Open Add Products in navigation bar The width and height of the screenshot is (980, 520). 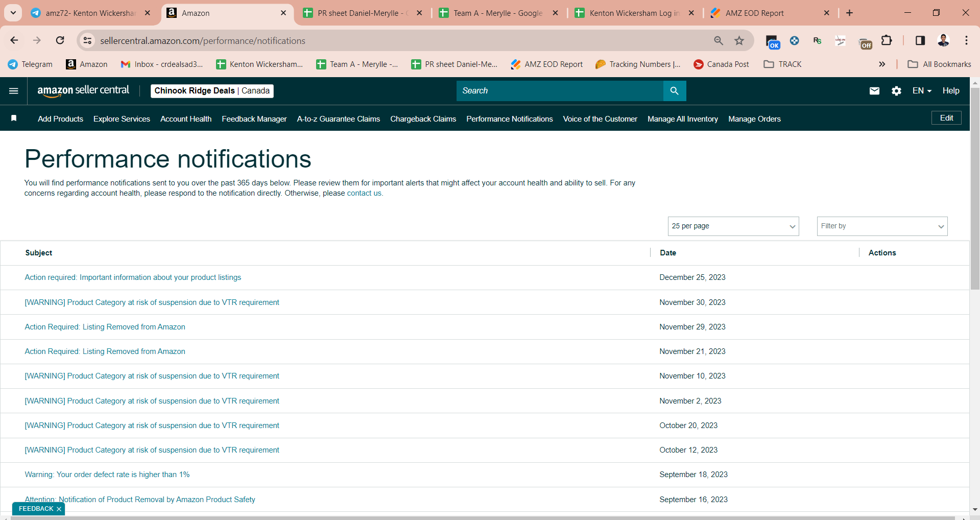[60, 119]
